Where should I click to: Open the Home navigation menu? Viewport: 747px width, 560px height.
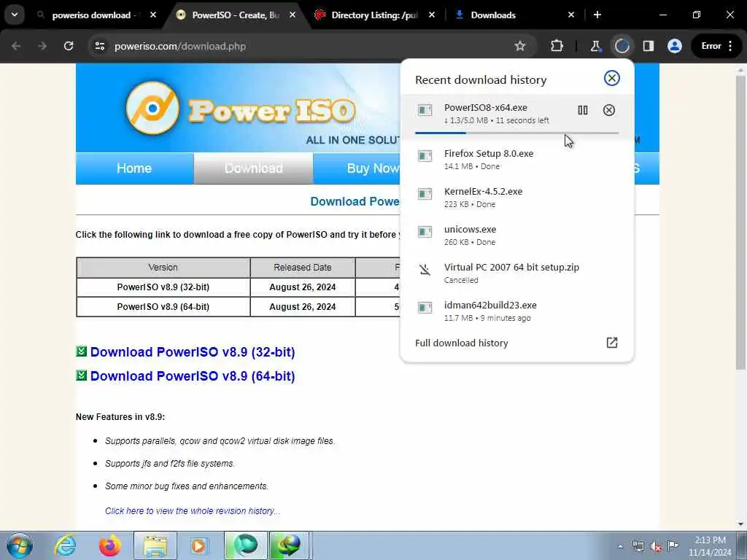pyautogui.click(x=134, y=168)
